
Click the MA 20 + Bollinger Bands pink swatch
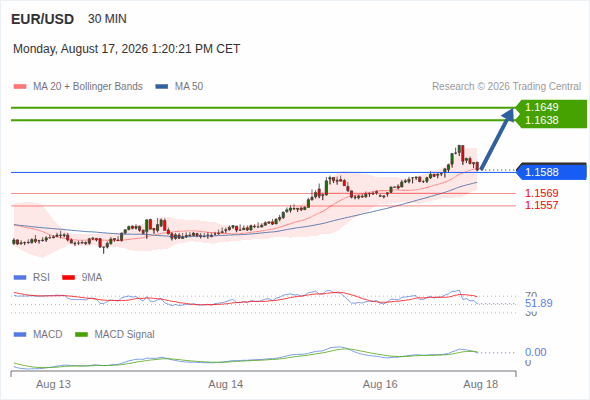pyautogui.click(x=20, y=87)
